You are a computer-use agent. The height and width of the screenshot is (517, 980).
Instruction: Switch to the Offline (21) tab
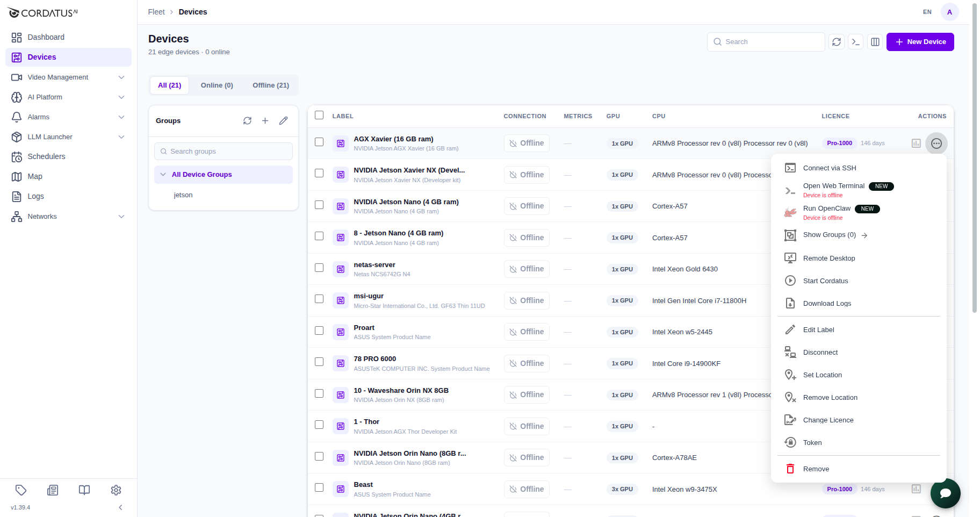tap(271, 85)
